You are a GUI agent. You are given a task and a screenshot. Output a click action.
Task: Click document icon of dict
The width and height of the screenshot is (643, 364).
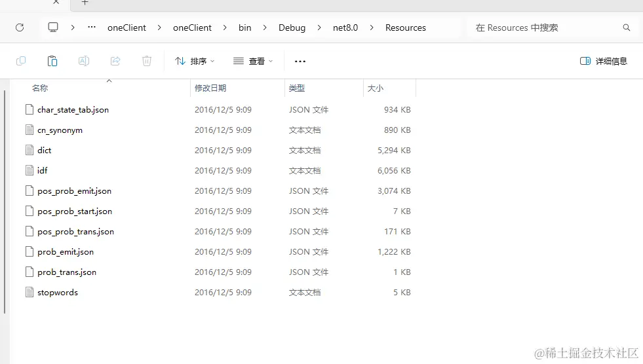coord(29,150)
